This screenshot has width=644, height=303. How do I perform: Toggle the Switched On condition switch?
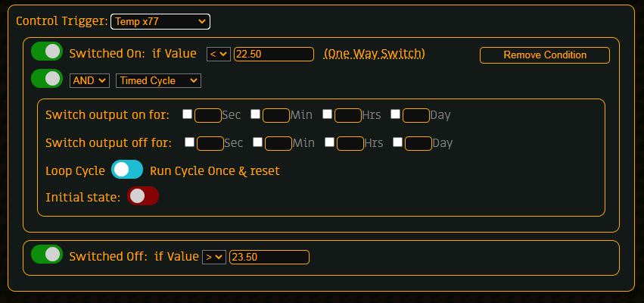(x=46, y=52)
